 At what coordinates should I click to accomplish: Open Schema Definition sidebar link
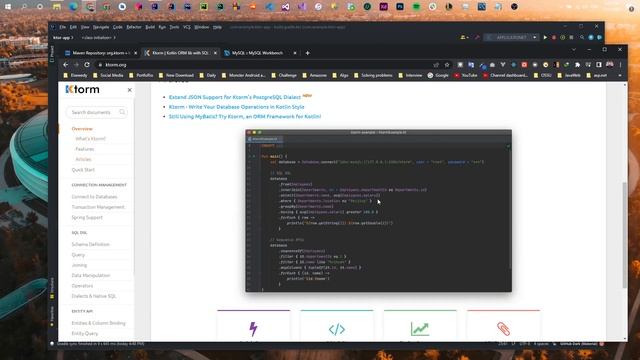[x=90, y=244]
